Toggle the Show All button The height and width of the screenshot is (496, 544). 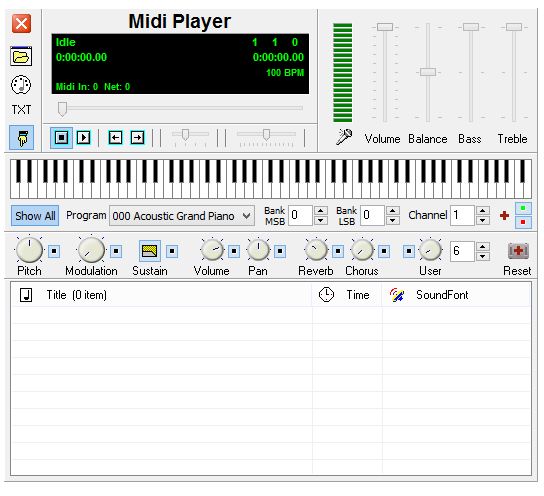pyautogui.click(x=35, y=216)
